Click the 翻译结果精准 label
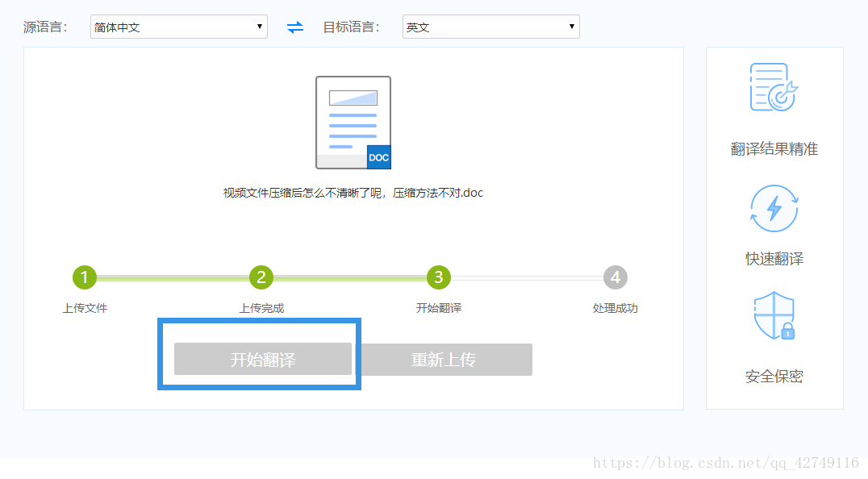868x479 pixels. pos(774,149)
